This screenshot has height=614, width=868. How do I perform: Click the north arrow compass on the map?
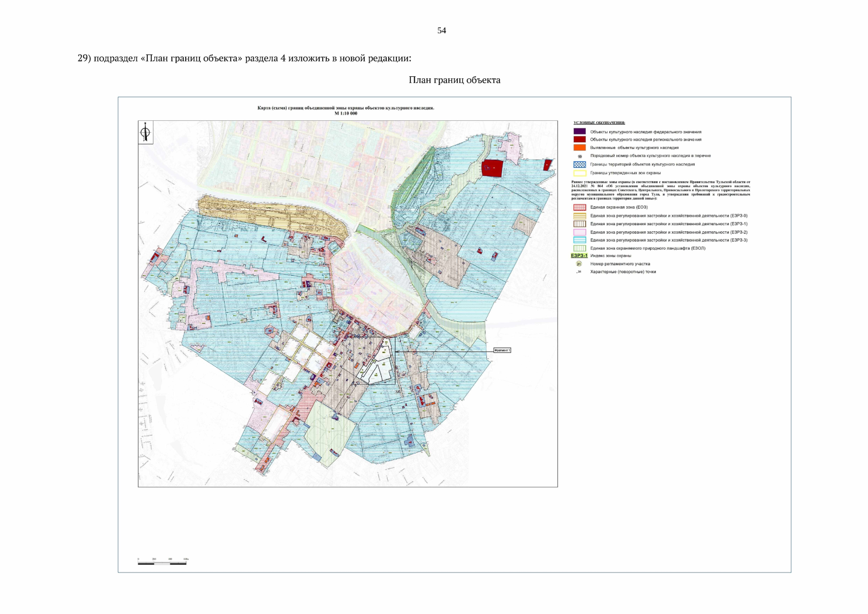tap(146, 133)
